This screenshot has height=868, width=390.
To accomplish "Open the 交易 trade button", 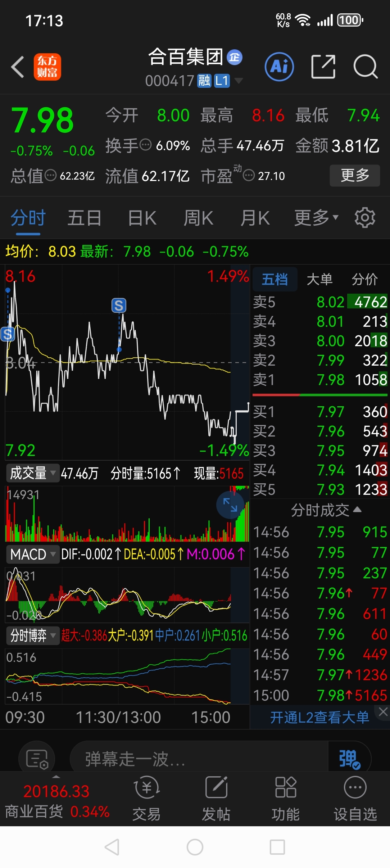I will (x=146, y=799).
